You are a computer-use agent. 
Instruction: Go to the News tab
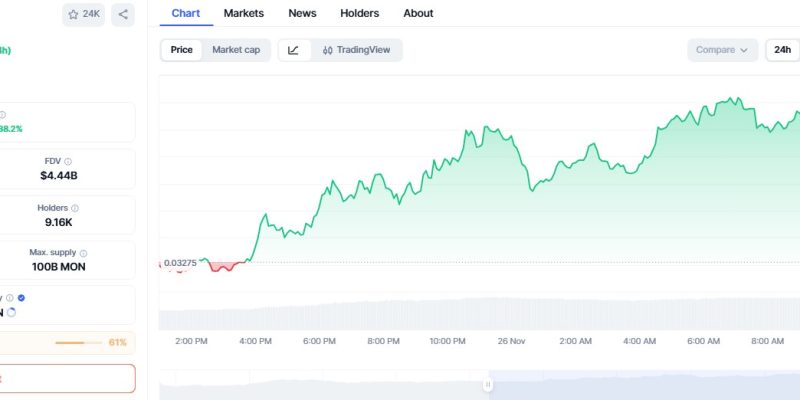coord(302,13)
